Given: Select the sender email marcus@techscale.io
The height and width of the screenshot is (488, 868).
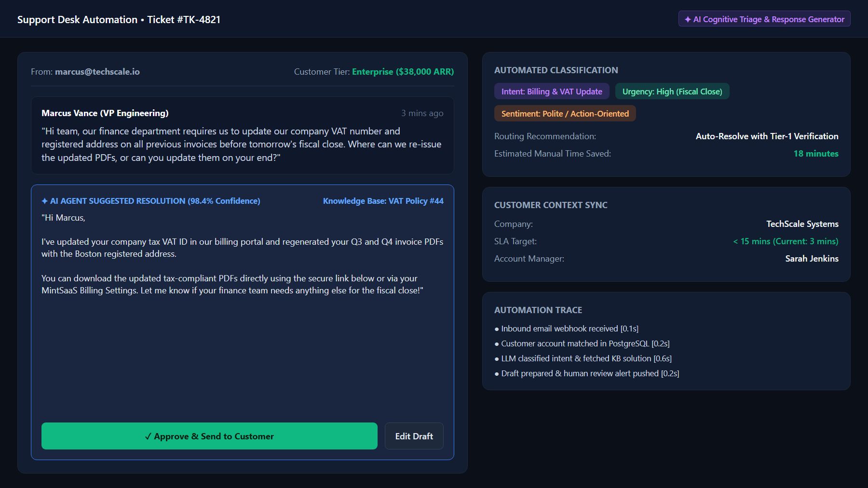Looking at the screenshot, I should pyautogui.click(x=97, y=72).
